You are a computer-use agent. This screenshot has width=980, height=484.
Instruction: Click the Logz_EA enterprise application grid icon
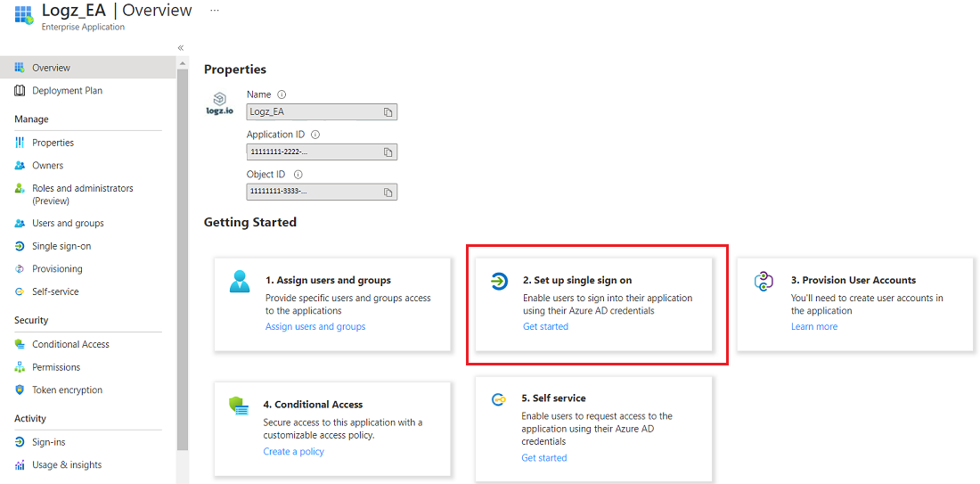[x=23, y=15]
